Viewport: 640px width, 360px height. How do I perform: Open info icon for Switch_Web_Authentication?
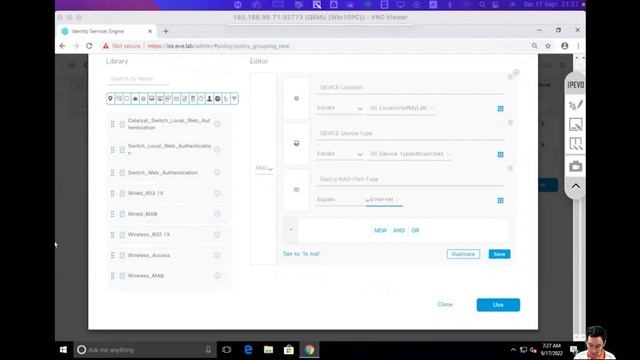point(217,173)
